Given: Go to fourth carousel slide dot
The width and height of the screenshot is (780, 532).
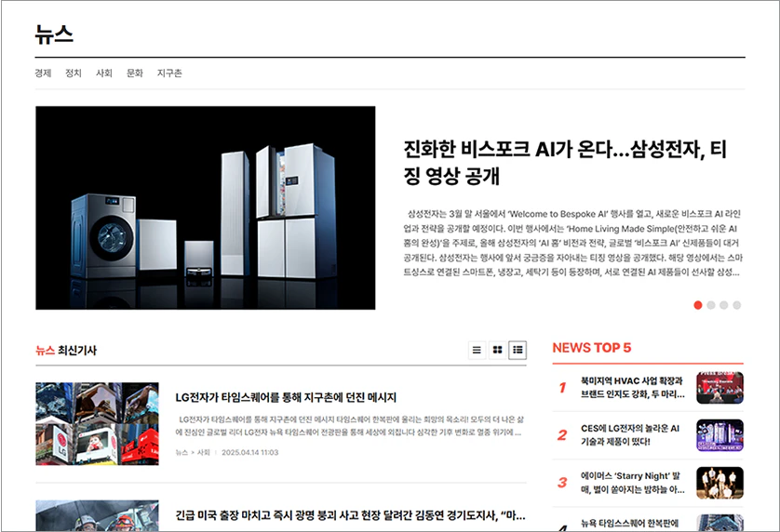Looking at the screenshot, I should coord(737,305).
